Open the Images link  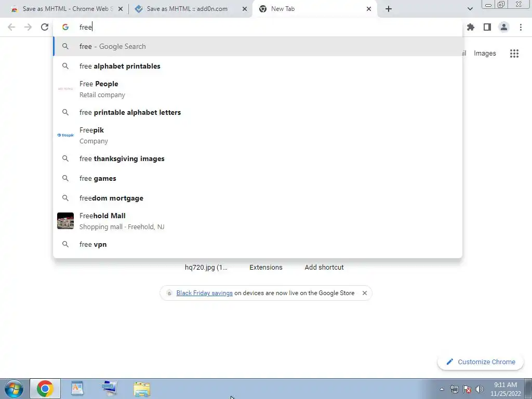pos(485,54)
